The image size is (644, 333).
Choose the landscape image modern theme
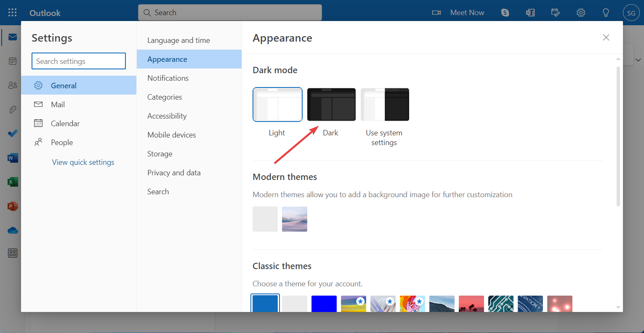pos(295,219)
